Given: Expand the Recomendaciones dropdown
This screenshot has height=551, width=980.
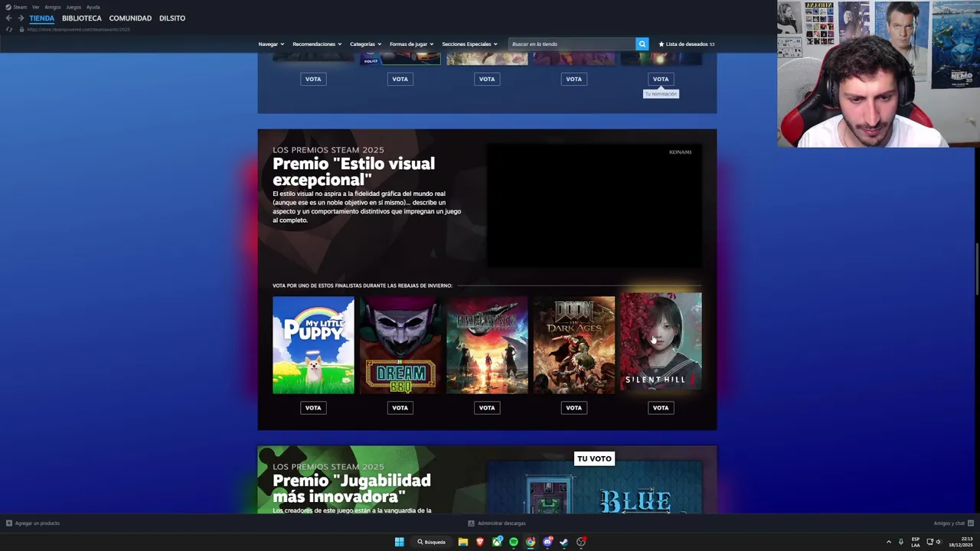Looking at the screenshot, I should point(317,44).
